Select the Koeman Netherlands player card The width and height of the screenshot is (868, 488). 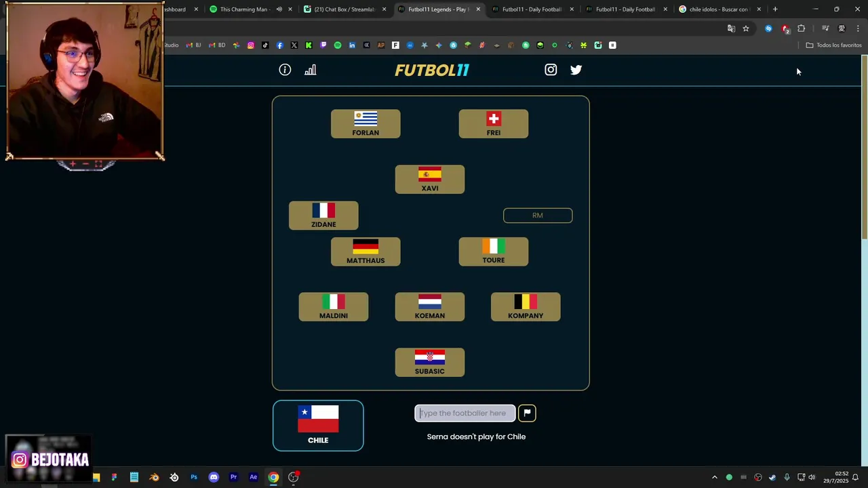coord(430,307)
